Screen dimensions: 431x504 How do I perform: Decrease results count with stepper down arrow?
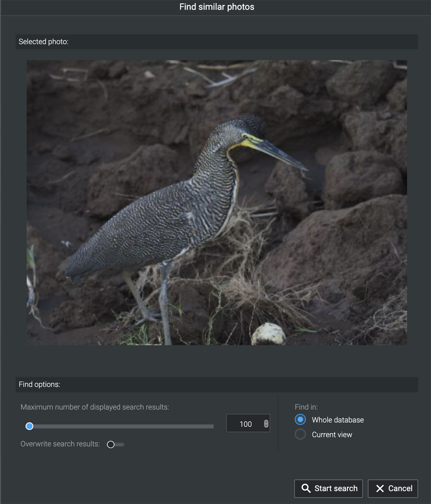pos(266,426)
